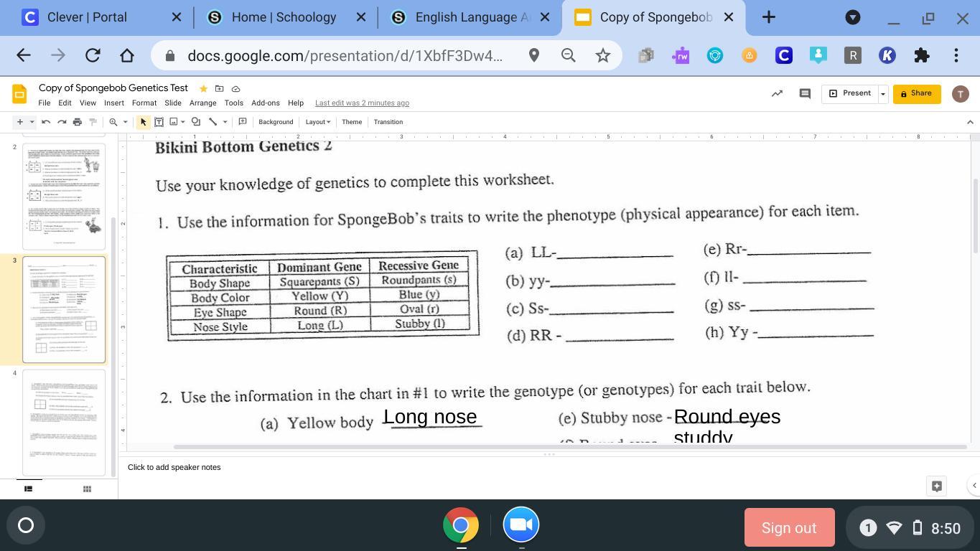Collapse the toolbar with up chevron
Image resolution: width=980 pixels, height=551 pixels.
pos(970,122)
